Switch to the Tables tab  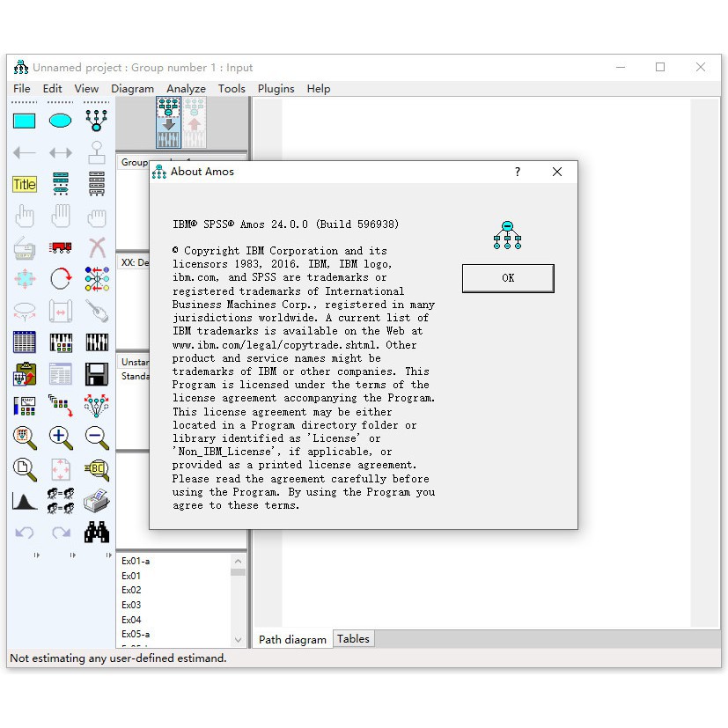pyautogui.click(x=353, y=639)
